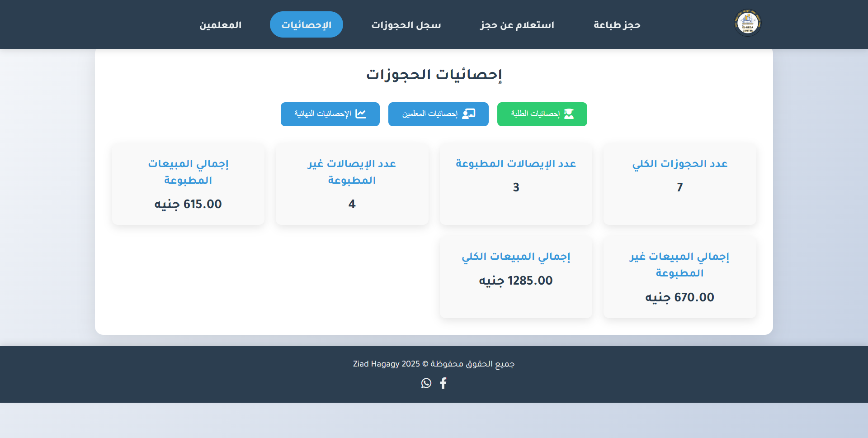Click chart icon on الإحصائيات النهائية button
868x438 pixels.
click(x=361, y=114)
